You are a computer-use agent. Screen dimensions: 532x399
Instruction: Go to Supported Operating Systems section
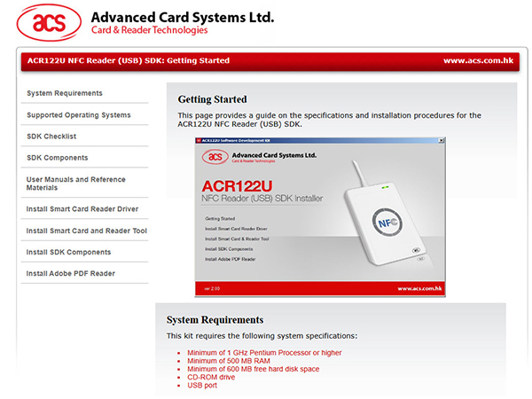79,115
